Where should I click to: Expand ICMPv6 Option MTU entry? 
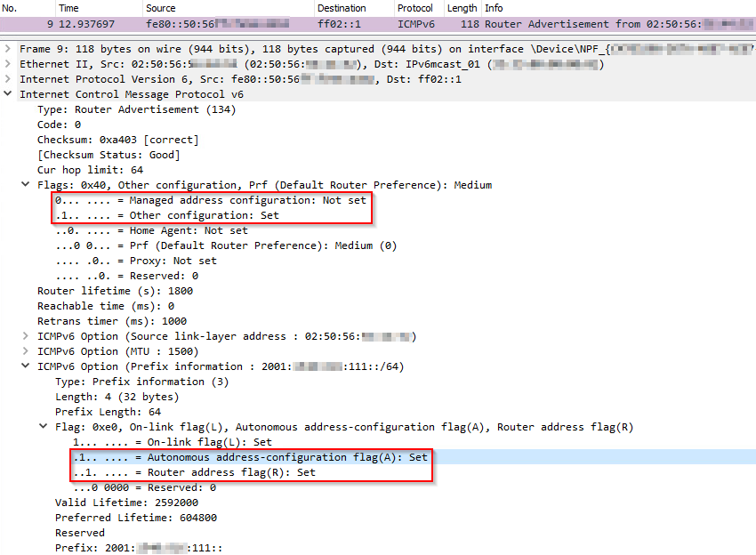click(x=25, y=351)
